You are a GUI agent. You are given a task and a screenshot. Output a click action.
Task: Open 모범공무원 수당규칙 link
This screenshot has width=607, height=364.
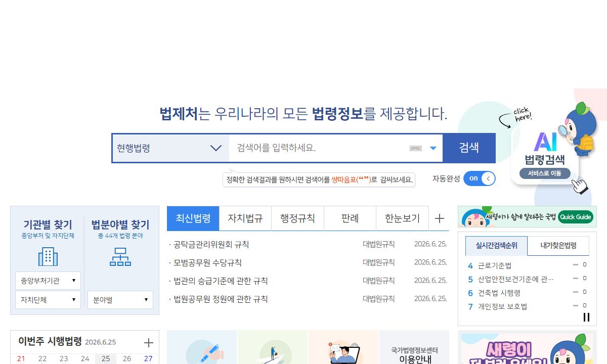(207, 263)
